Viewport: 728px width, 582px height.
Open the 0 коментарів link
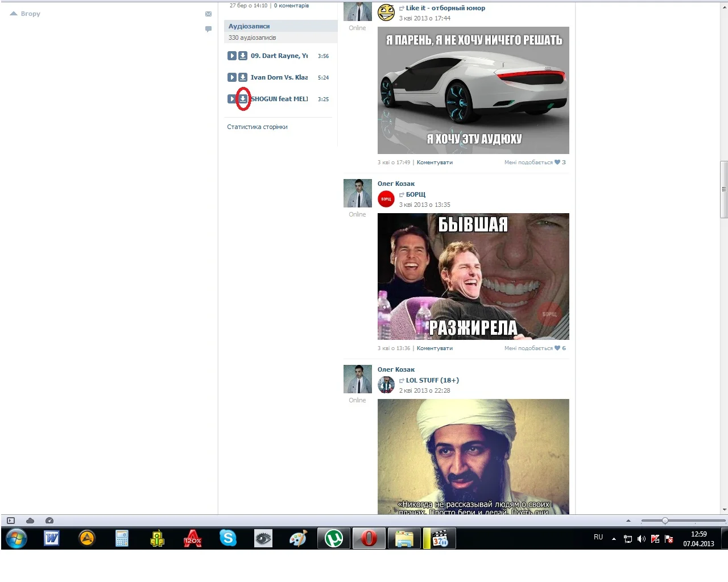pyautogui.click(x=291, y=6)
